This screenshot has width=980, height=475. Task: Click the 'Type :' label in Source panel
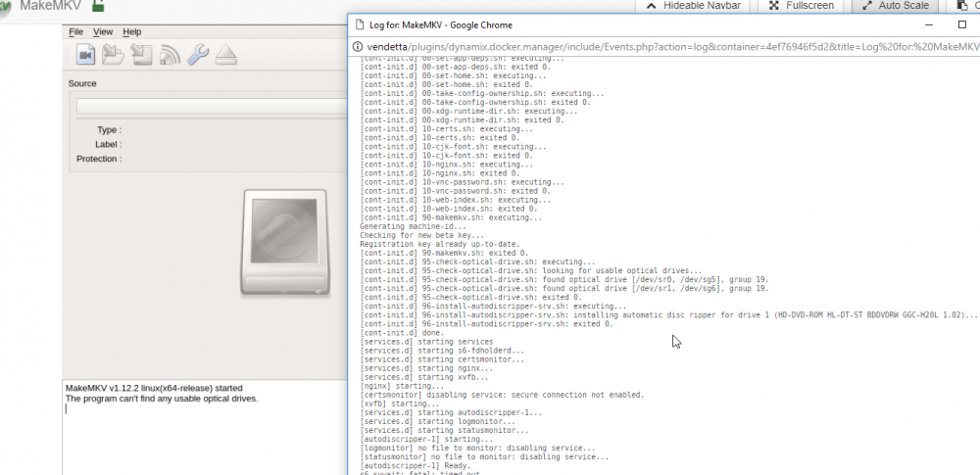coord(110,130)
